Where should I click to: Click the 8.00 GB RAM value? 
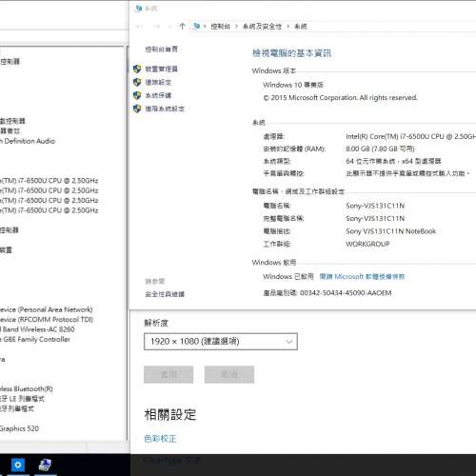click(380, 149)
